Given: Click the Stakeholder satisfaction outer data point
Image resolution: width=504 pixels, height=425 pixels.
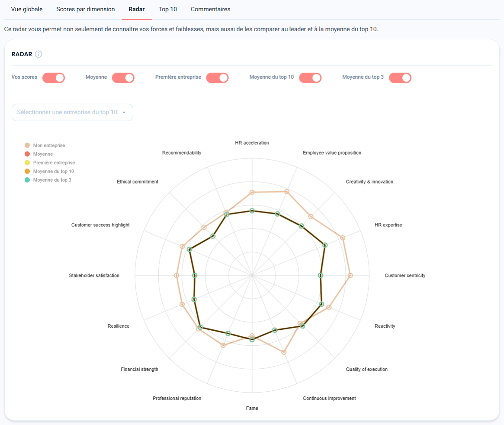Looking at the screenshot, I should 176,276.
